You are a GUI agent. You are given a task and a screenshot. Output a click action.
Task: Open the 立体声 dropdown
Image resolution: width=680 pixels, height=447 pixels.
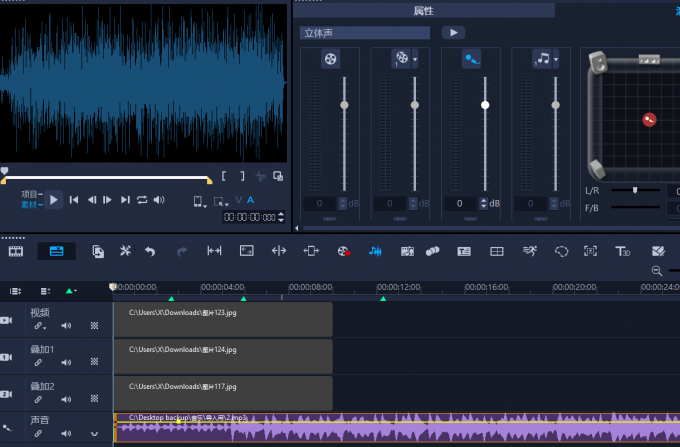(365, 33)
